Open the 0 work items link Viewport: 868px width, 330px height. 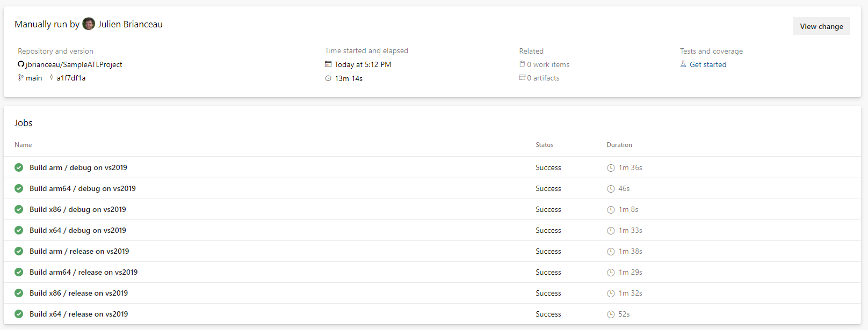coord(548,64)
